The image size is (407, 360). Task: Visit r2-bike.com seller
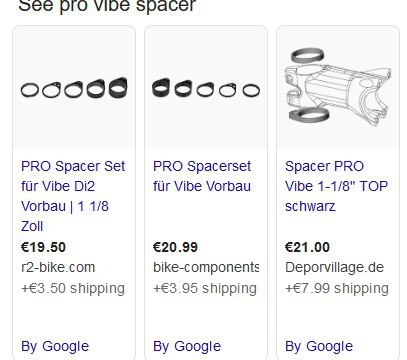(x=58, y=267)
